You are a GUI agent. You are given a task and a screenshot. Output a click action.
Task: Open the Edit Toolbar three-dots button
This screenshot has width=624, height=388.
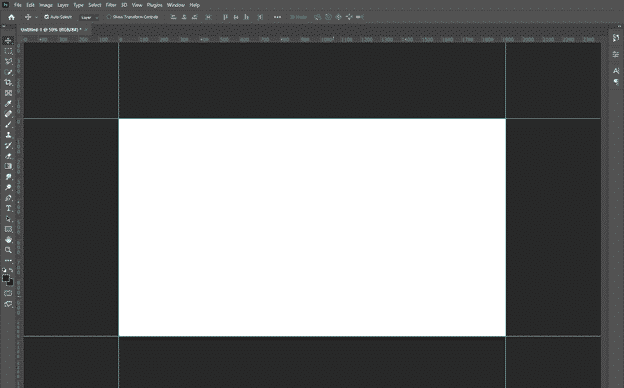[8, 261]
